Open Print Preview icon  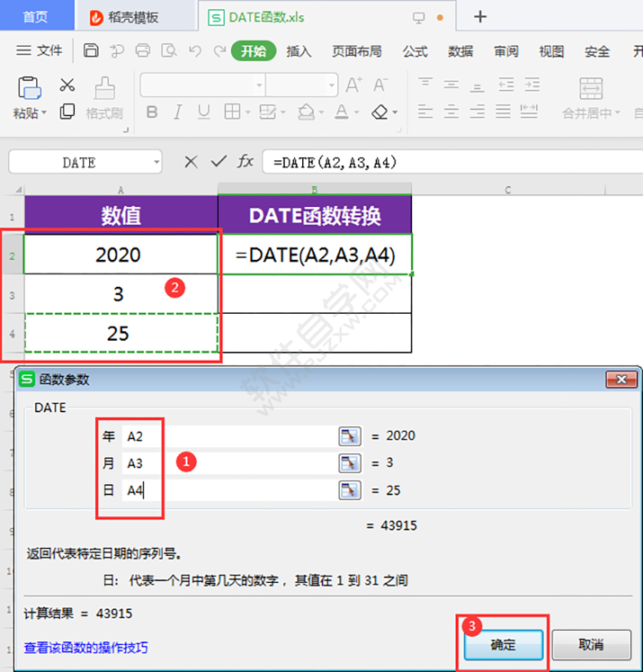[169, 50]
